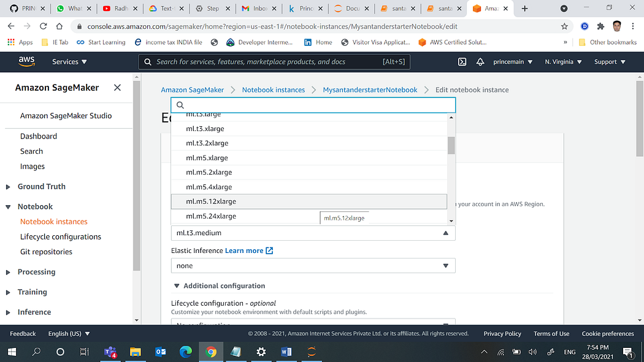The image size is (644, 362).
Task: Expand the Inference sidebar section
Action: [8, 312]
